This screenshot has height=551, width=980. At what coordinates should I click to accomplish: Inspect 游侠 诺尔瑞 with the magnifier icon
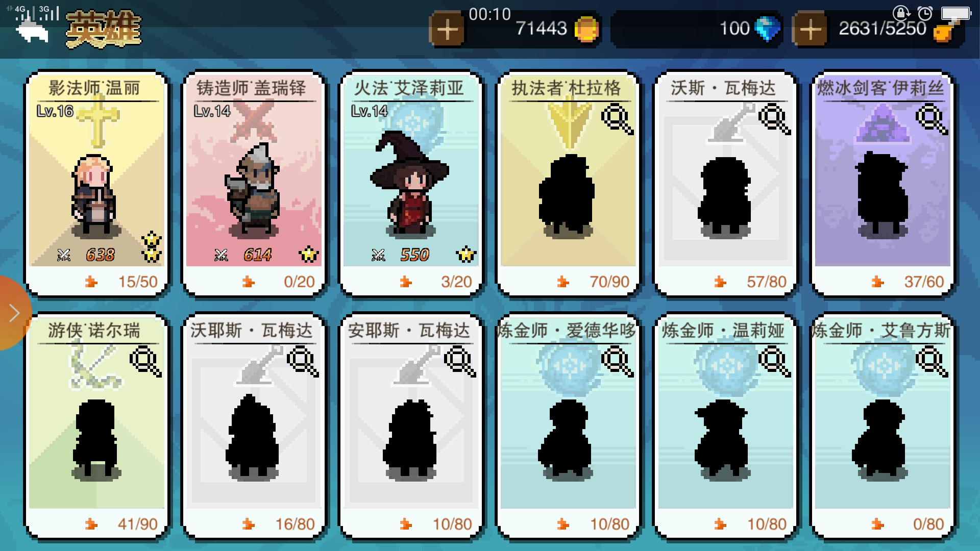click(145, 361)
